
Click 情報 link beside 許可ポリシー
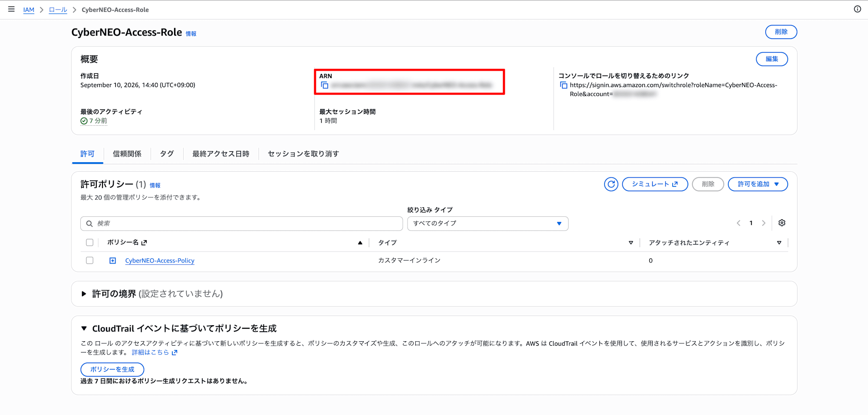[x=155, y=186]
